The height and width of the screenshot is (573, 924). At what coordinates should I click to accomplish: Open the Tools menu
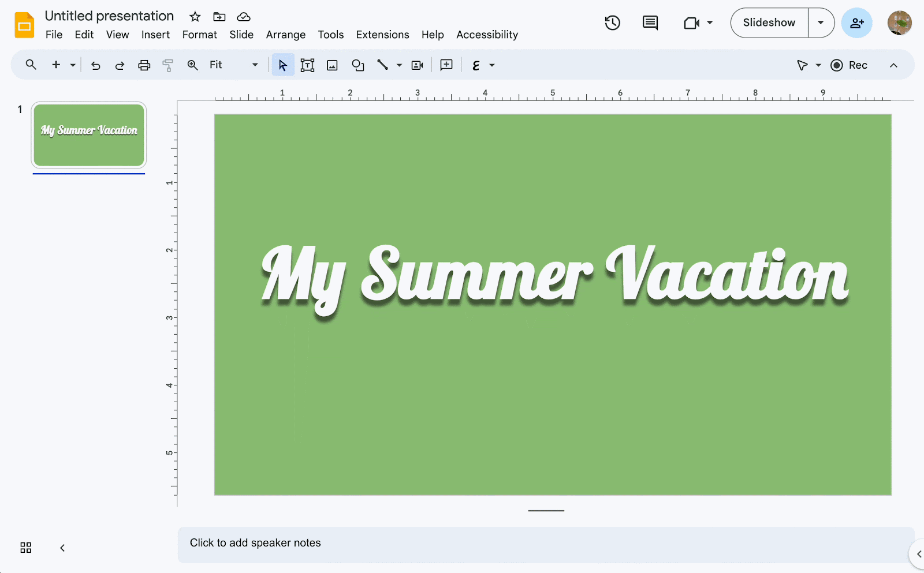331,35
